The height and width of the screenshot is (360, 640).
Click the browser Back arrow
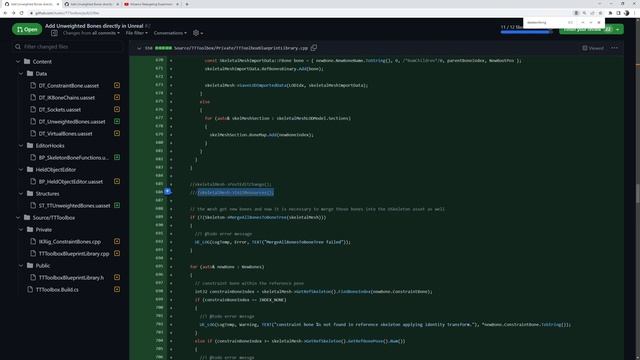coord(5,13)
